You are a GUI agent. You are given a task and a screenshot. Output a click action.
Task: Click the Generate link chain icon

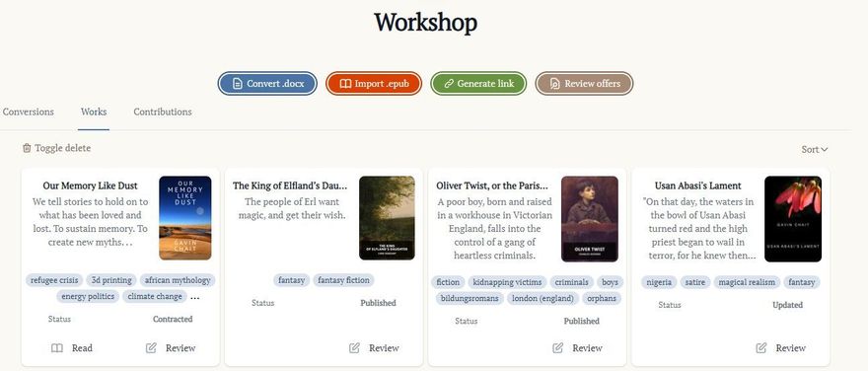click(449, 84)
